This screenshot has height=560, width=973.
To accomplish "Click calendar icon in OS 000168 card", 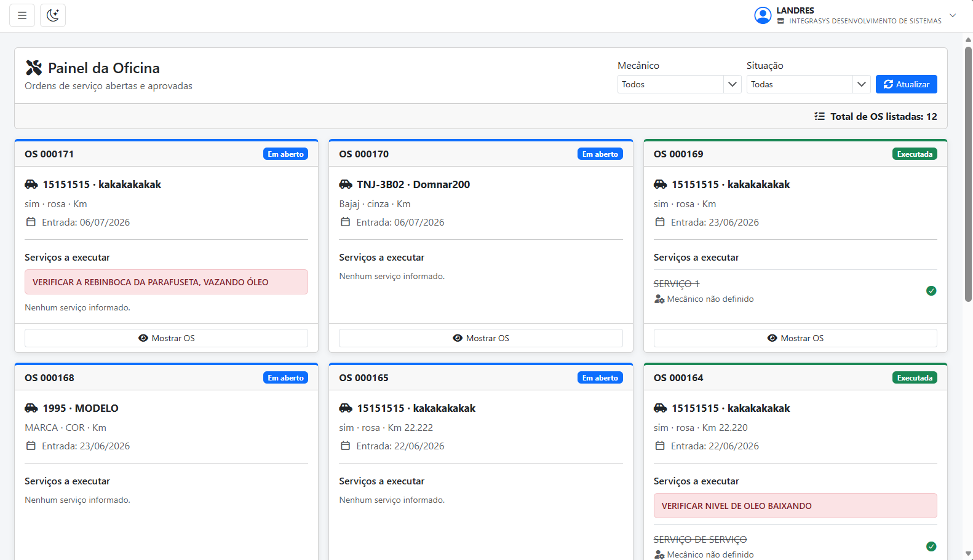I will click(x=31, y=446).
